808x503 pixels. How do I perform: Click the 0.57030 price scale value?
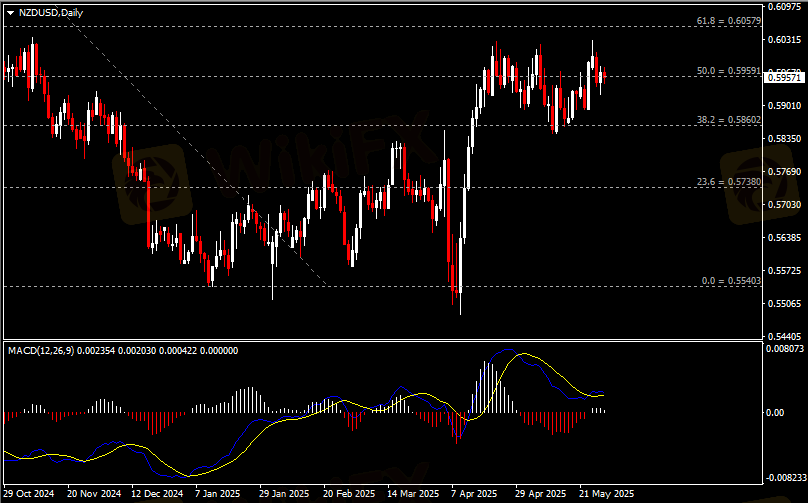784,205
